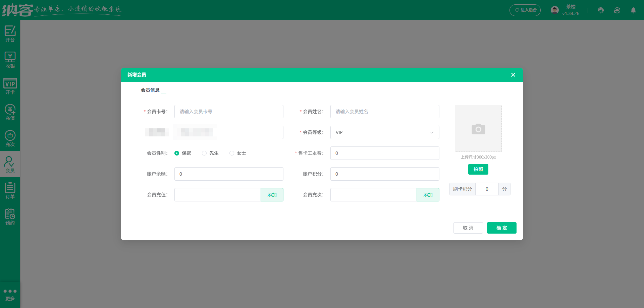
Task: Click the cloud sync icon
Action: pos(617,10)
